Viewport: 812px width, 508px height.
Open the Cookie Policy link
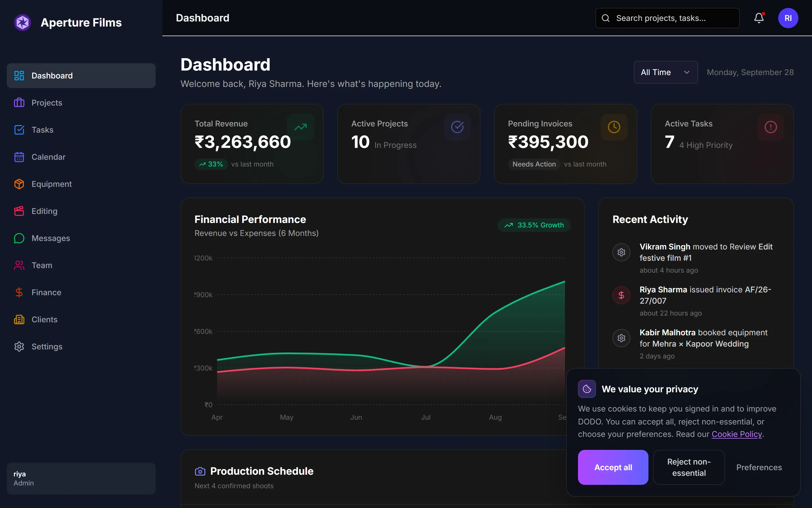[x=737, y=434]
